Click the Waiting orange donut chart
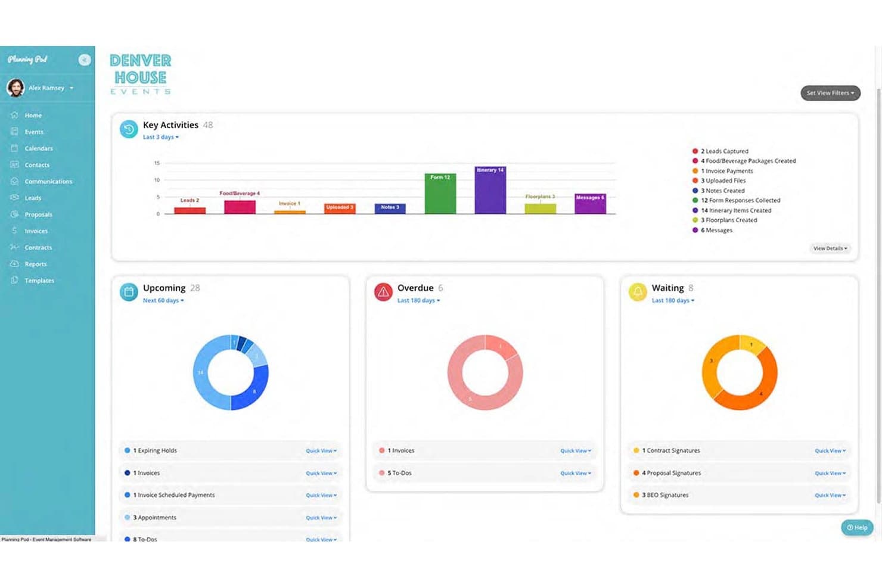 point(740,372)
